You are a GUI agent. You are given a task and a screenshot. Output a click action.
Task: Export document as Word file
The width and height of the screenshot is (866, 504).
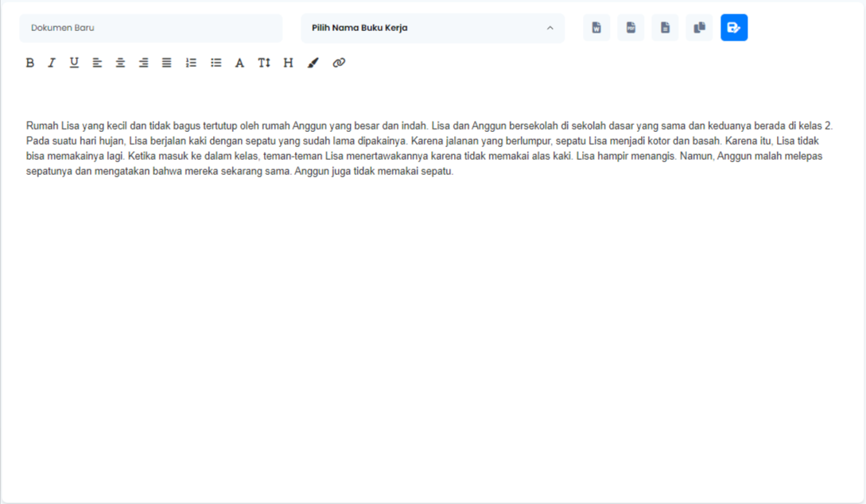(596, 28)
